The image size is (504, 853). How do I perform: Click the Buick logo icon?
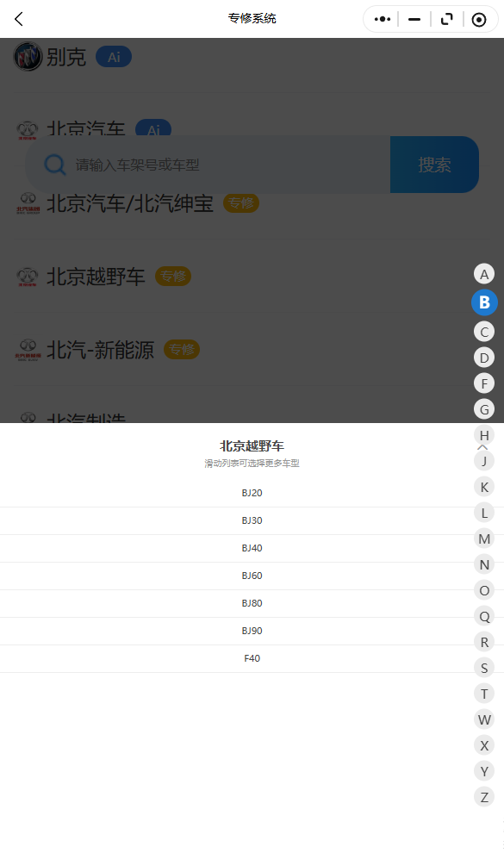pyautogui.click(x=28, y=56)
